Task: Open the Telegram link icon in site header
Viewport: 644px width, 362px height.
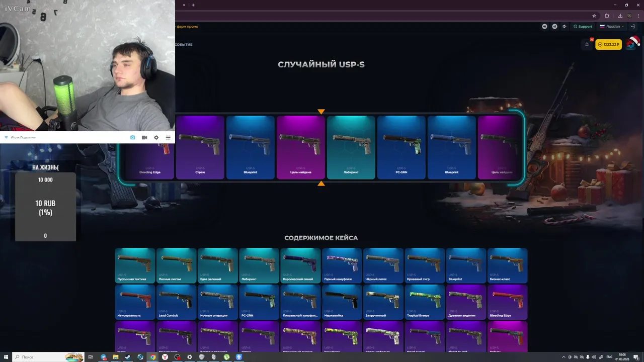Action: coord(554,26)
